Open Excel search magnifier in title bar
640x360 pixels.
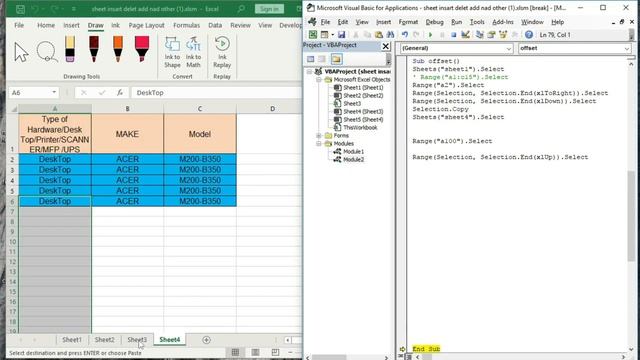point(241,9)
